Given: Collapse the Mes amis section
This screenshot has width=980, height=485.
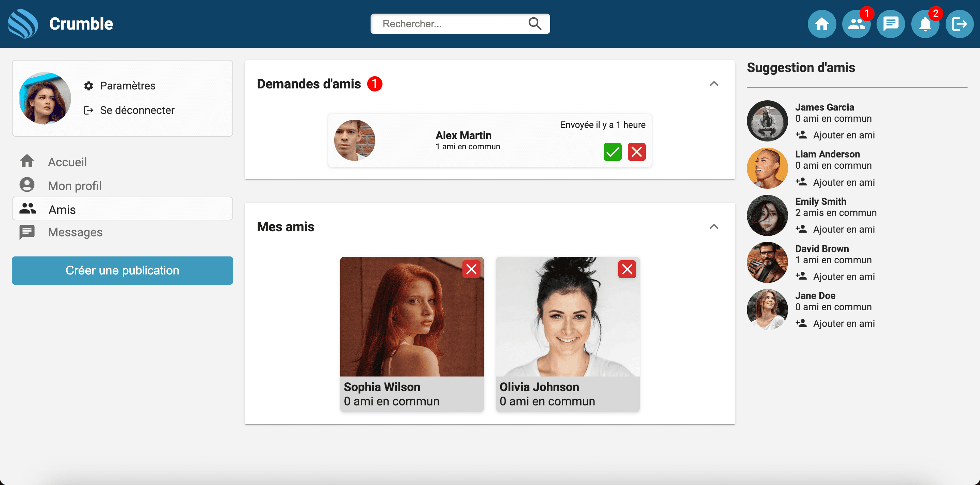Looking at the screenshot, I should click(x=714, y=226).
